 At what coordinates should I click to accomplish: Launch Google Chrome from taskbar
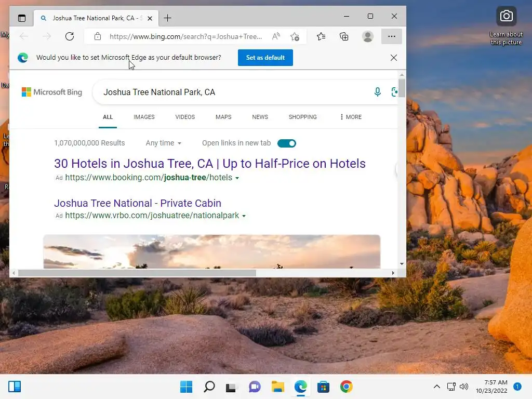(x=346, y=387)
